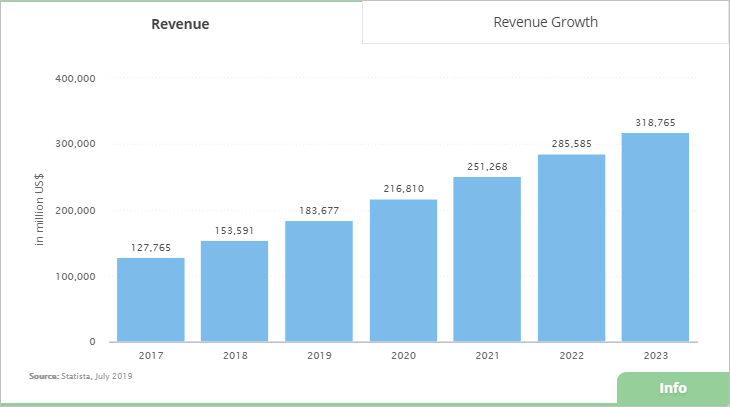This screenshot has height=407, width=730.
Task: Click the 2020 revenue bar
Action: tap(403, 270)
